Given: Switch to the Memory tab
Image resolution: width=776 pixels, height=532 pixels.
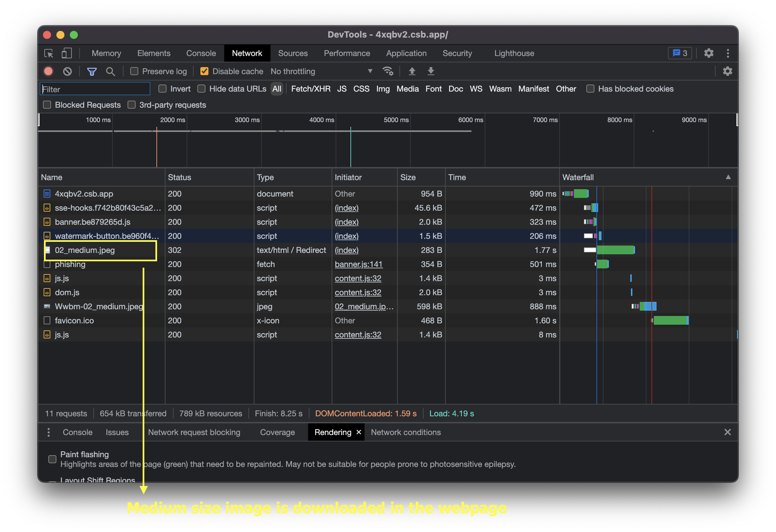Looking at the screenshot, I should (106, 53).
